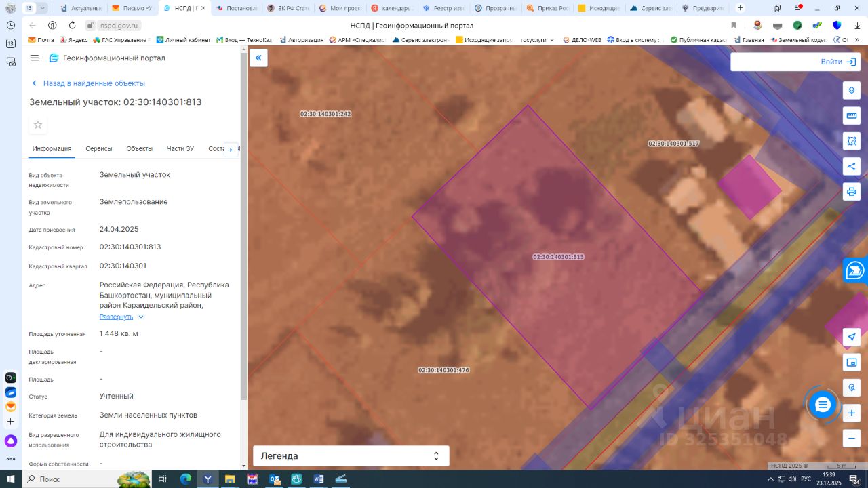Click parcel label 02:30:140301:476 on the map

tap(443, 370)
